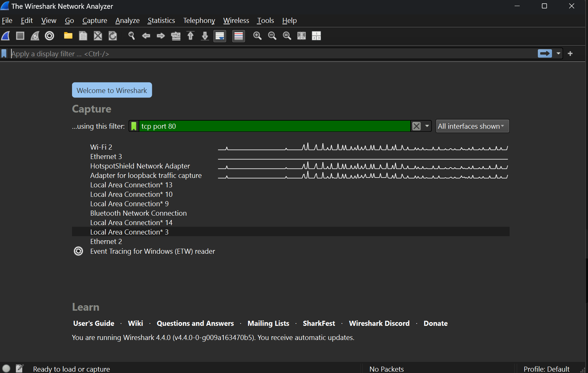Toggle packet list colorizing rules
This screenshot has height=373, width=588.
[x=239, y=36]
